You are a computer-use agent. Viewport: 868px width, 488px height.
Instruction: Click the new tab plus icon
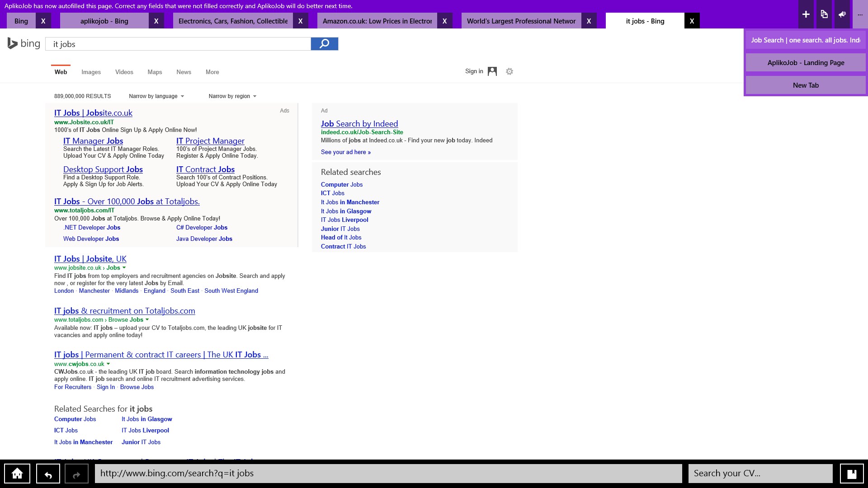[806, 14]
